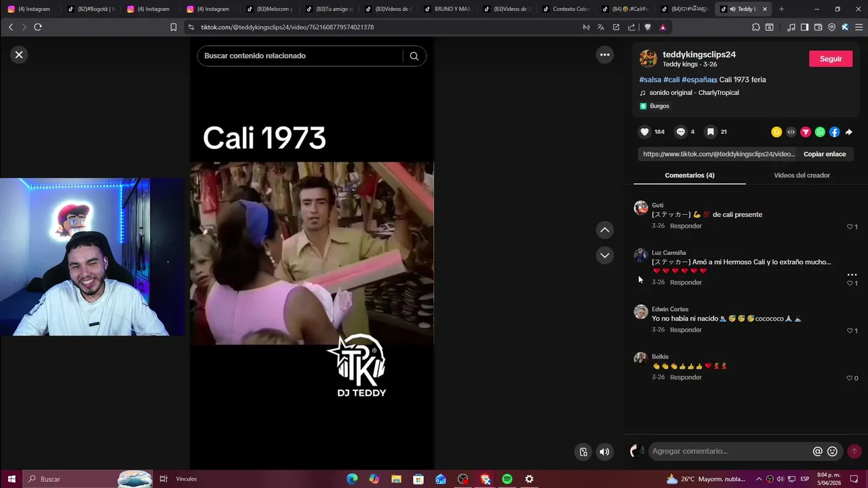Close the TikTok video viewer with X
Screen dimensions: 868x488
pyautogui.click(x=19, y=55)
